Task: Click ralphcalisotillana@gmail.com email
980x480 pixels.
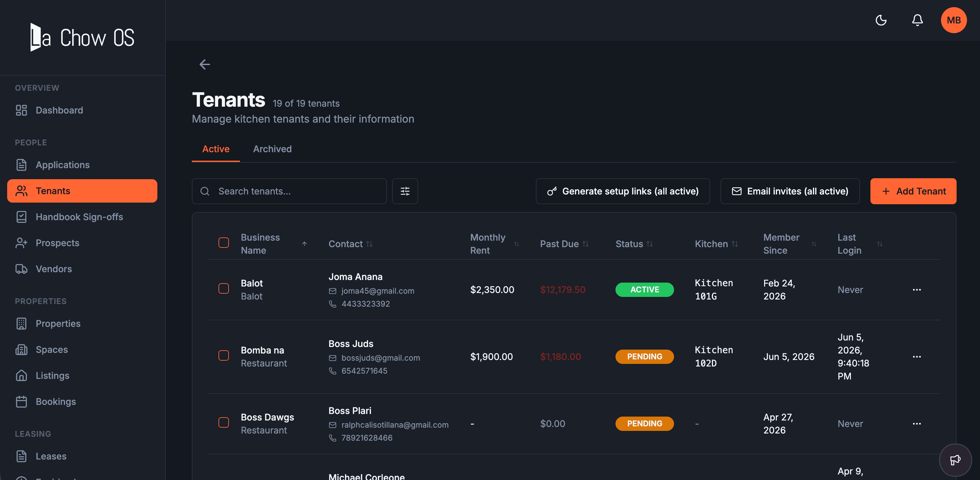Action: (x=395, y=425)
